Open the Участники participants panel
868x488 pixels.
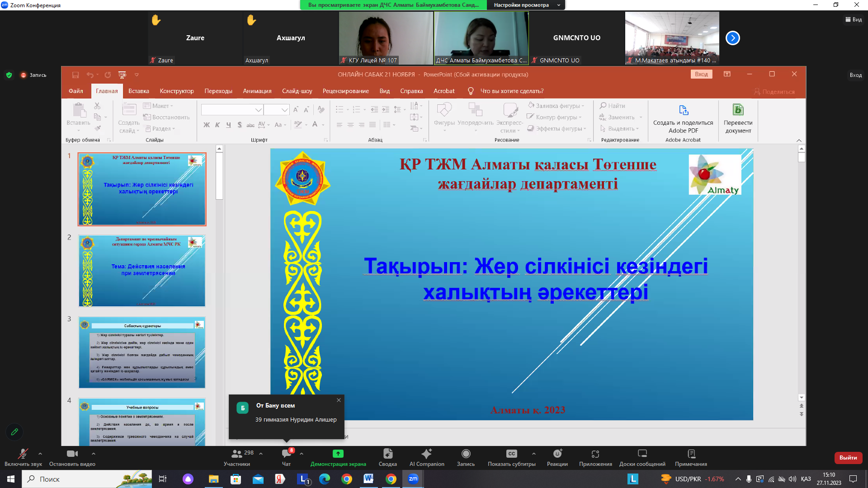(x=237, y=457)
